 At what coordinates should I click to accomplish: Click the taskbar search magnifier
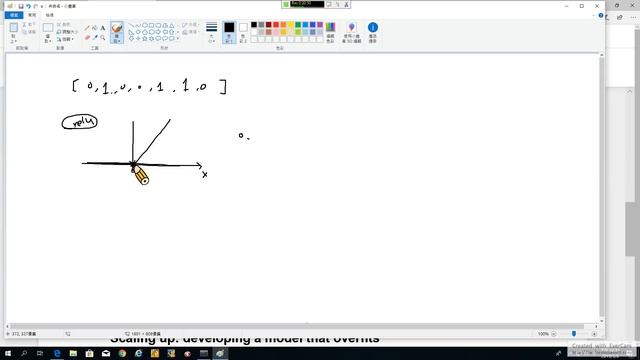point(24,353)
